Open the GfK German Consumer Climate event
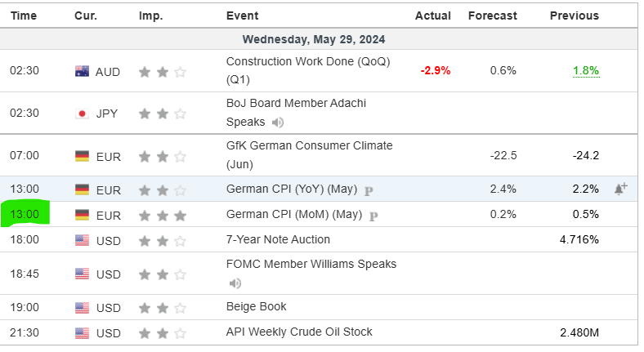Image resolution: width=644 pixels, height=352 pixels. tap(309, 145)
